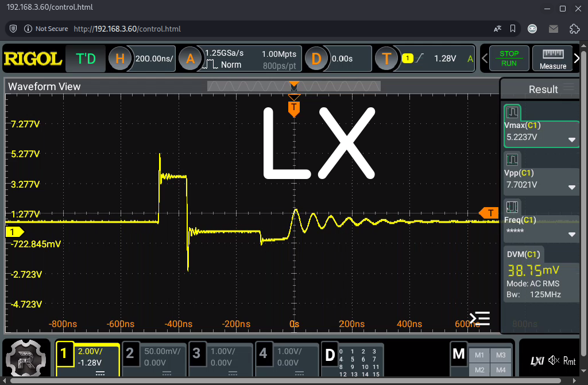Click the 38.75mV DVM reading

coord(533,270)
